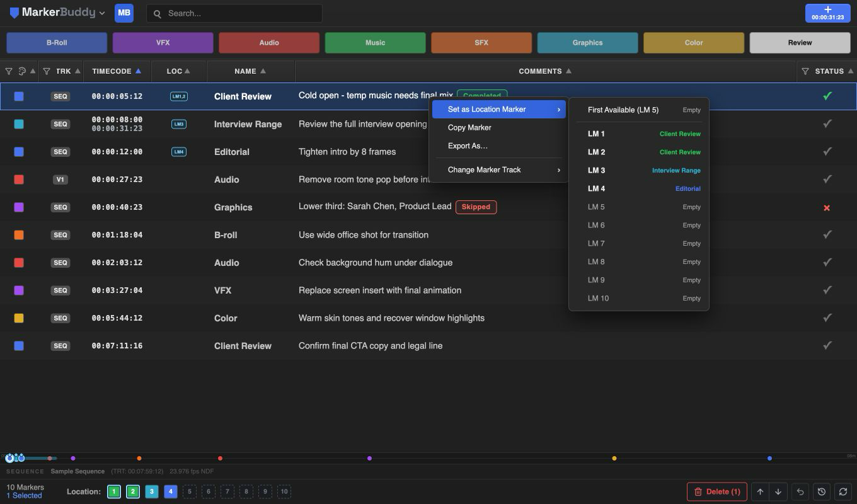Move selected marker down with arrow button
This screenshot has height=504, width=857.
tap(778, 492)
